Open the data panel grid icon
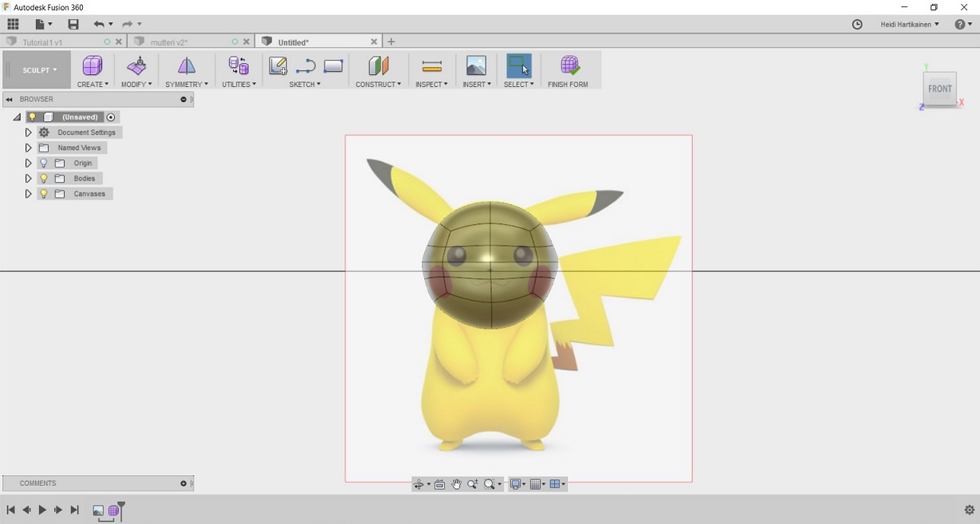The image size is (980, 524). (x=13, y=25)
